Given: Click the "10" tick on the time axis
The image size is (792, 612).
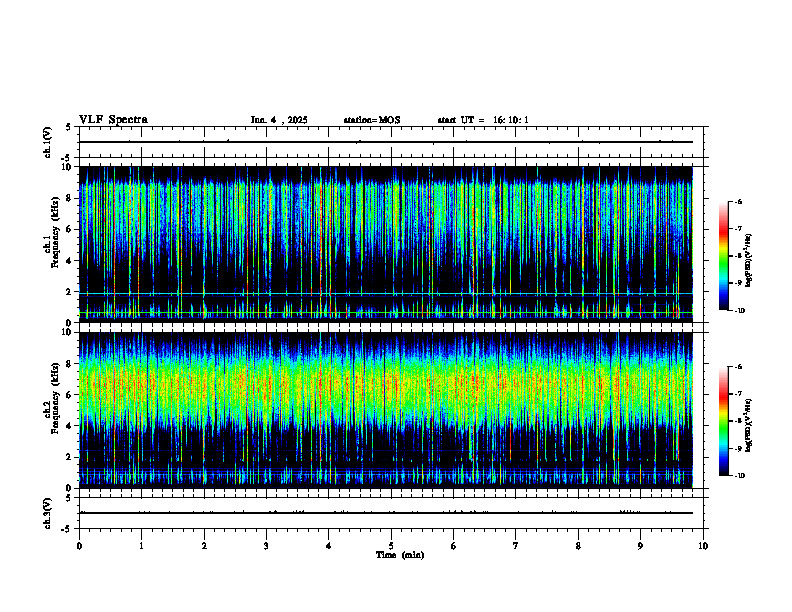Looking at the screenshot, I should click(703, 546).
